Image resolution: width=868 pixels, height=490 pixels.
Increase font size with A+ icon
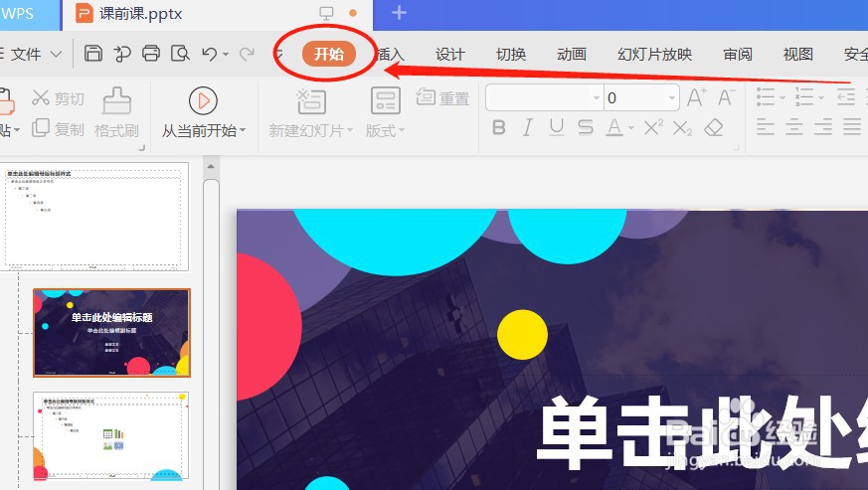pos(696,97)
